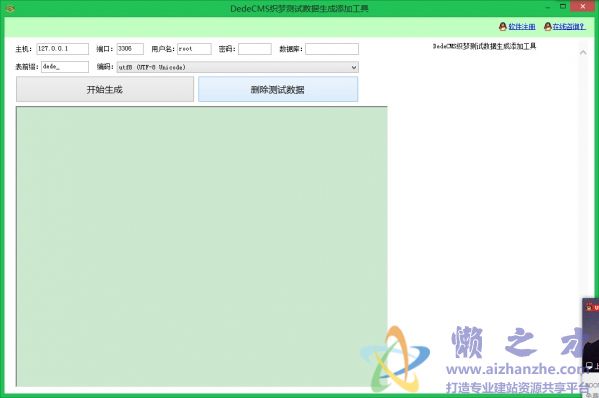This screenshot has width=599, height=398.
Task: Click the 删除测试数据 button
Action: coord(278,89)
